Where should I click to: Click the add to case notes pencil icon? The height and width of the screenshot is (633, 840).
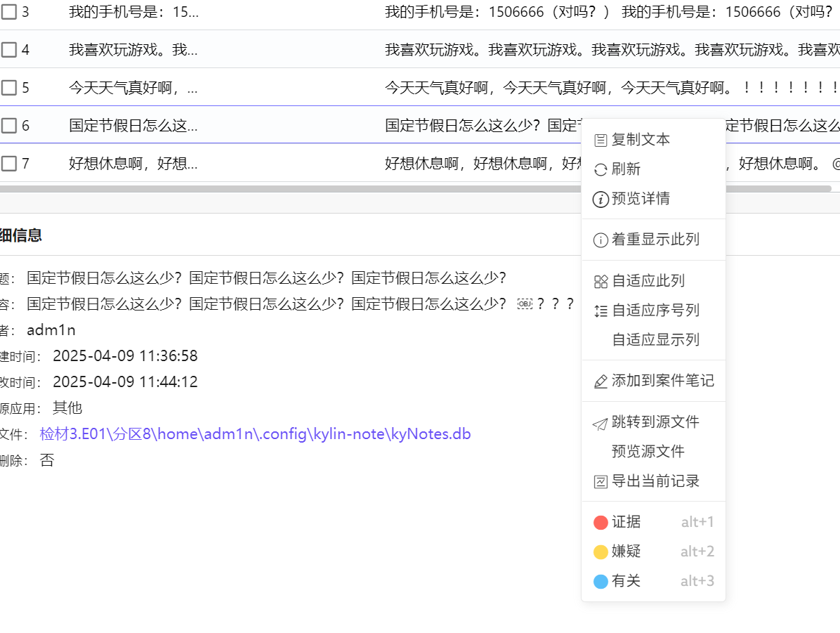click(x=601, y=381)
